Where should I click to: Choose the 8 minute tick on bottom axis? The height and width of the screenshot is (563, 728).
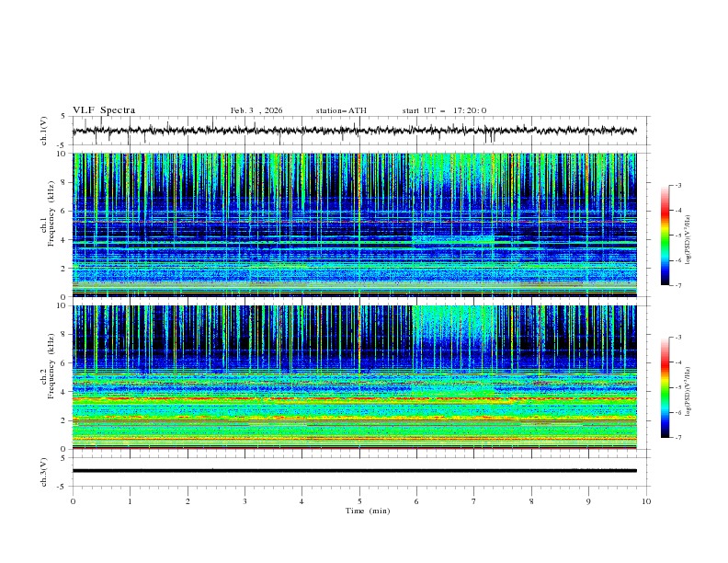tap(531, 500)
